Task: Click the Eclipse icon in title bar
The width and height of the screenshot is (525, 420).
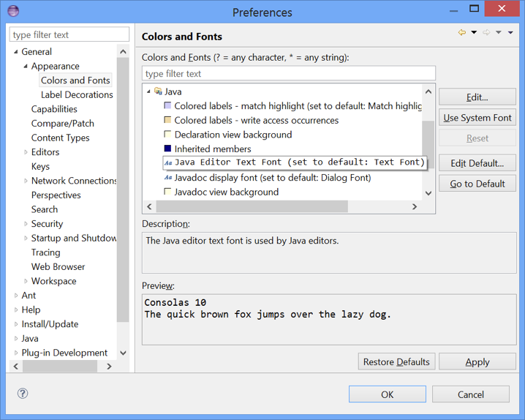Action: (12, 11)
